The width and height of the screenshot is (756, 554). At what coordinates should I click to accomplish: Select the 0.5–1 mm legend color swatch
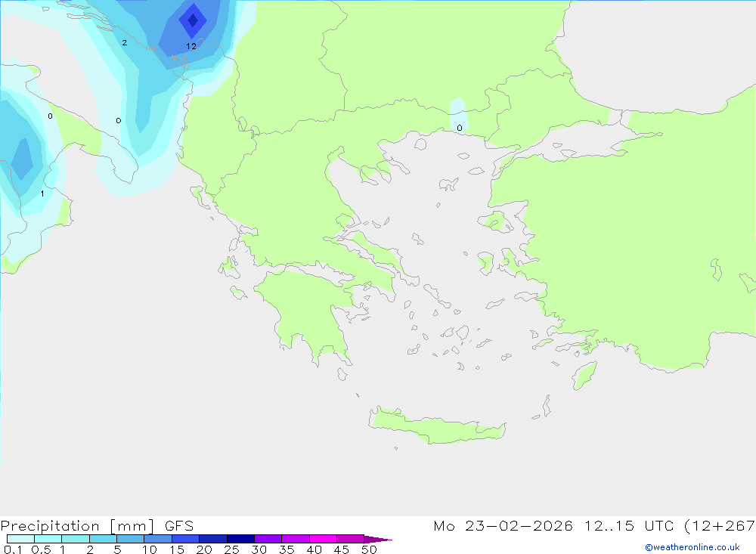(48, 539)
